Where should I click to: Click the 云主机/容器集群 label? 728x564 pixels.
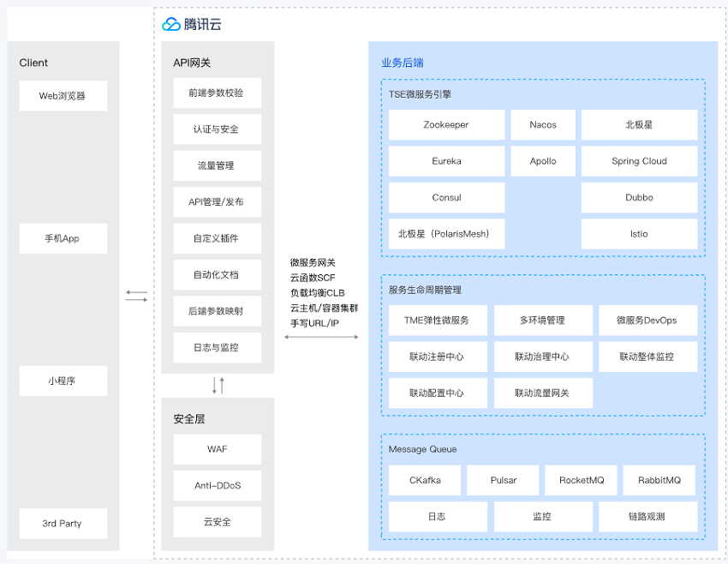click(x=324, y=308)
